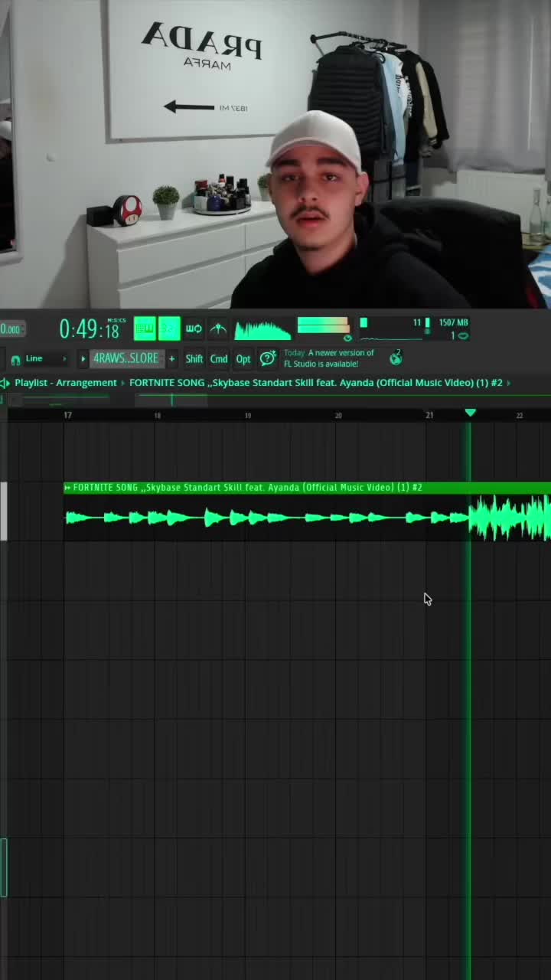Click the metronome icon
The width and height of the screenshot is (551, 980).
pos(218,328)
